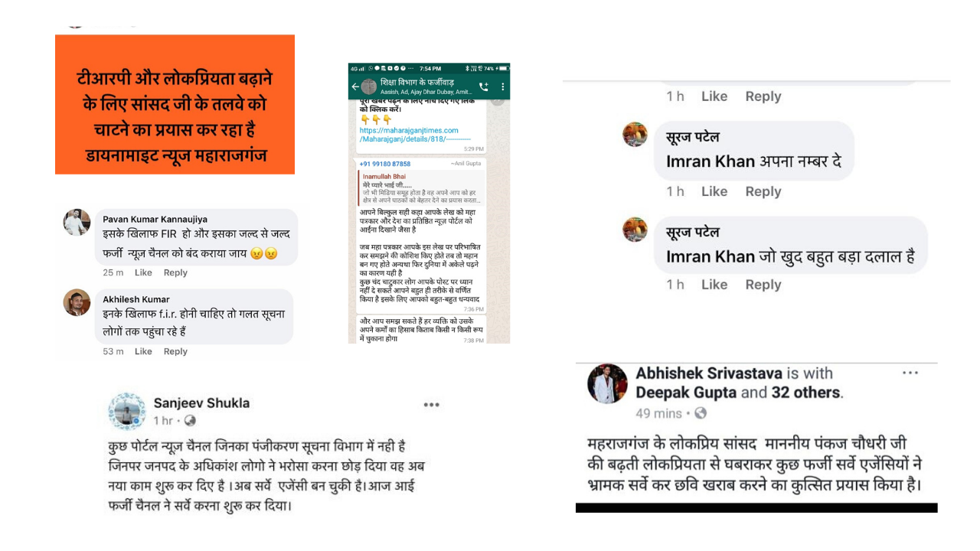Tap the quoted Inamullah Bhai message

(x=422, y=187)
